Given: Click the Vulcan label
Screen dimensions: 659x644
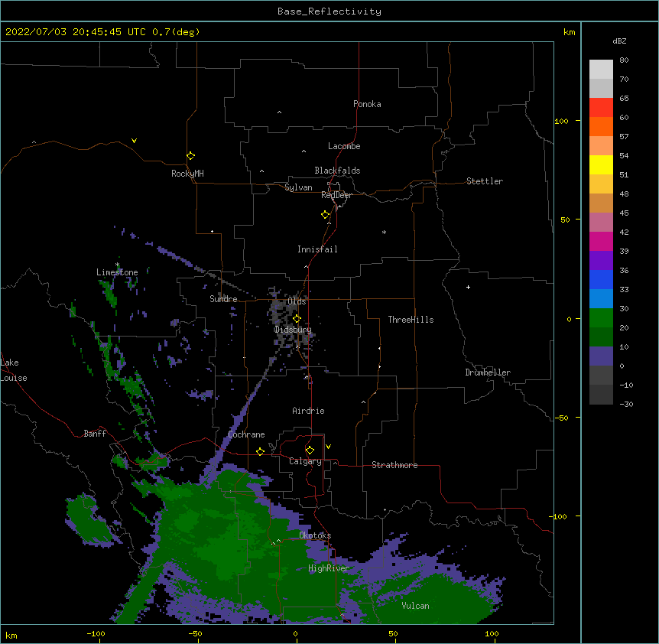Looking at the screenshot, I should point(415,606).
